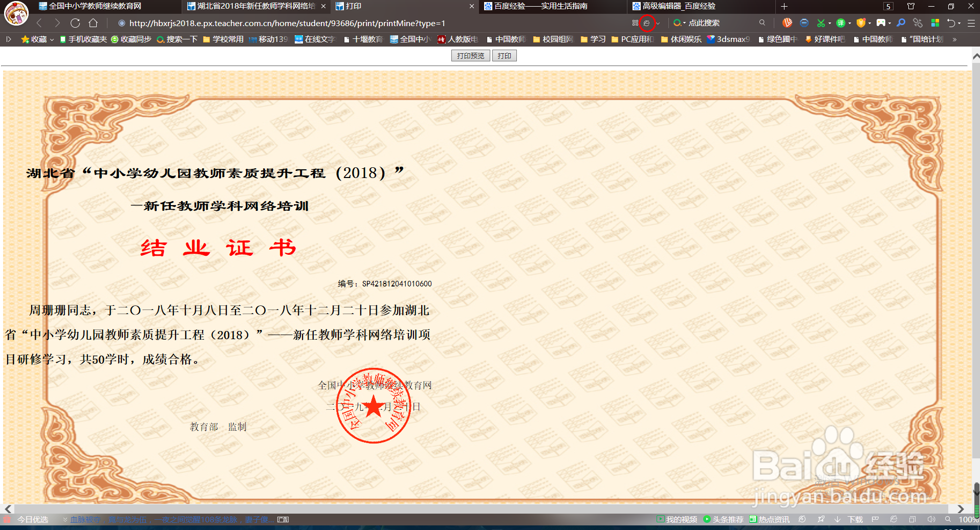Switch to 湖北省2018年新任教师学科网络培 tab

251,6
